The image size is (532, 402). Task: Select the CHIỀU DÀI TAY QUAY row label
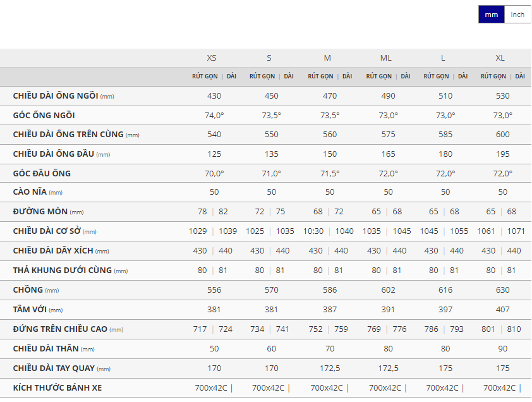pos(54,368)
